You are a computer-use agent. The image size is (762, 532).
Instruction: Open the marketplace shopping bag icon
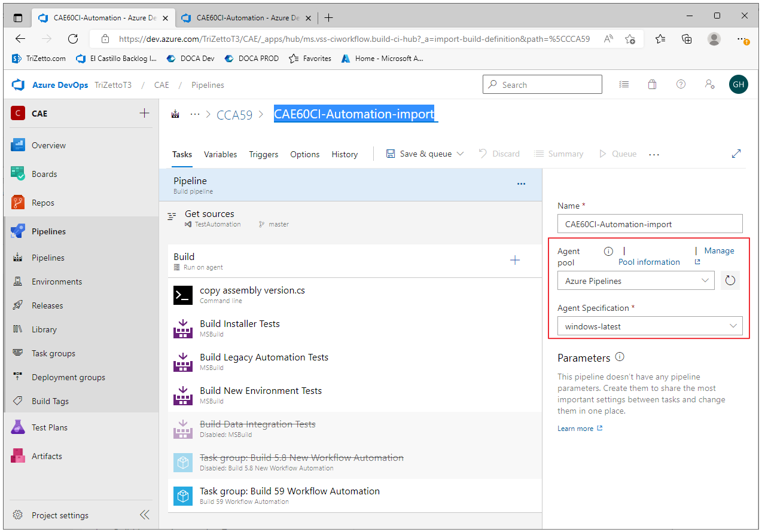pos(652,85)
